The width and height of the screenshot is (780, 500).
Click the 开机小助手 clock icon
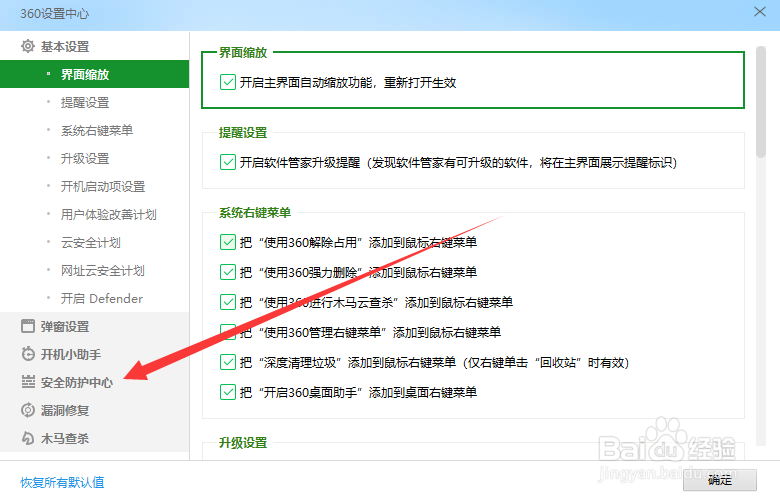pyautogui.click(x=28, y=354)
